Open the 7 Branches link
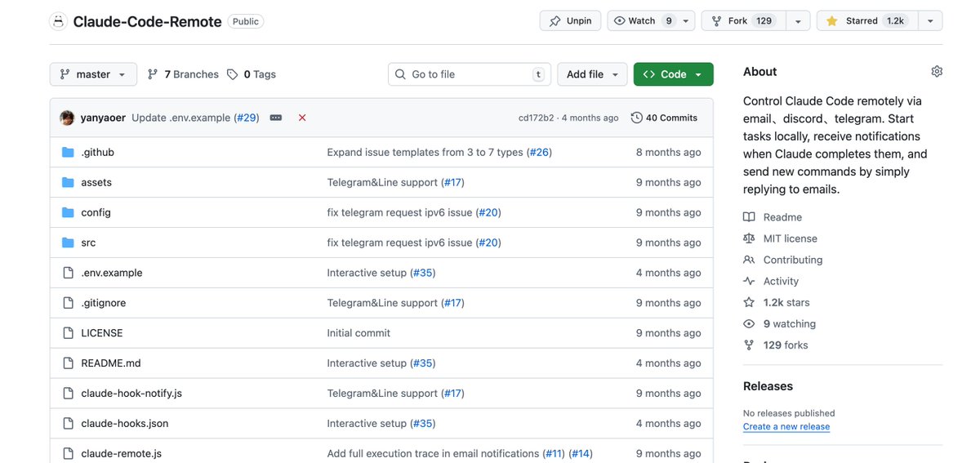Screen dimensions: 980x463 click(x=184, y=74)
